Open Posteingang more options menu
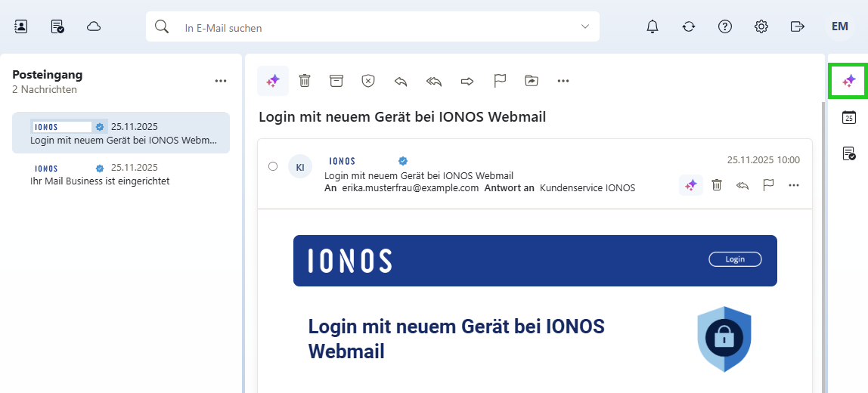Image resolution: width=868 pixels, height=393 pixels. pos(221,81)
